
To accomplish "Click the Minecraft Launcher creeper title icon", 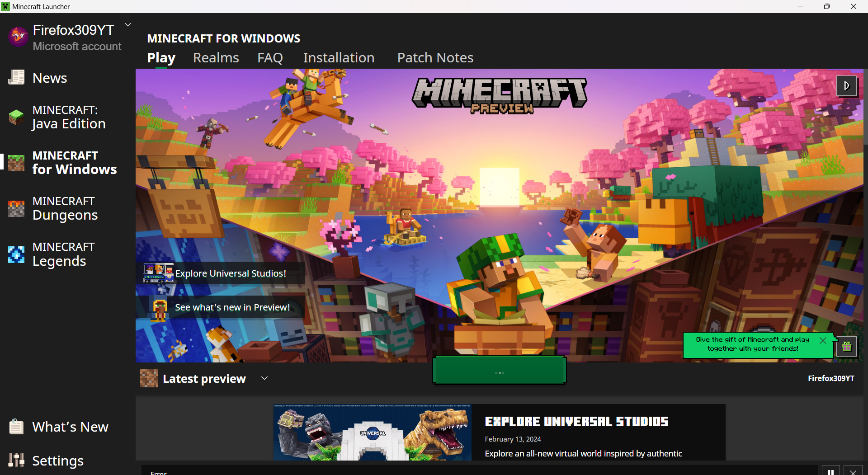I will click(5, 6).
